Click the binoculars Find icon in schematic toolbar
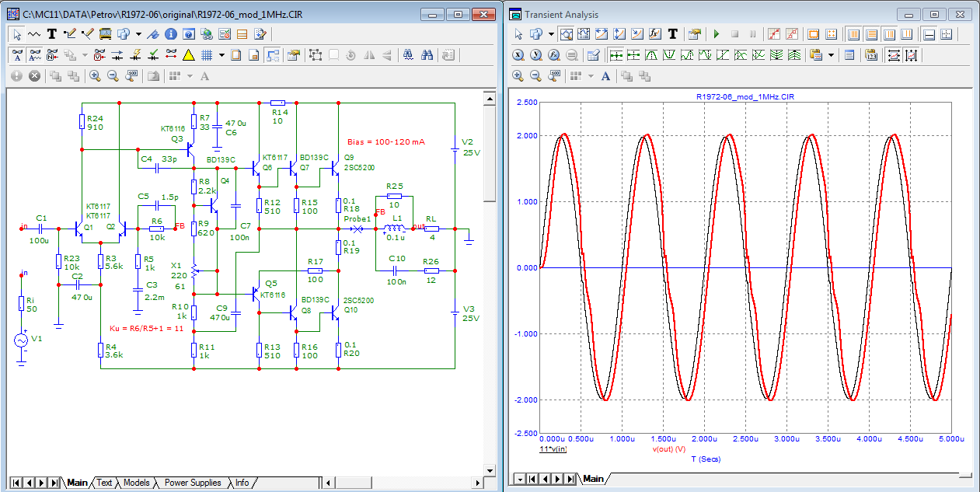Viewport: 980px width, 492px height. pos(427,55)
